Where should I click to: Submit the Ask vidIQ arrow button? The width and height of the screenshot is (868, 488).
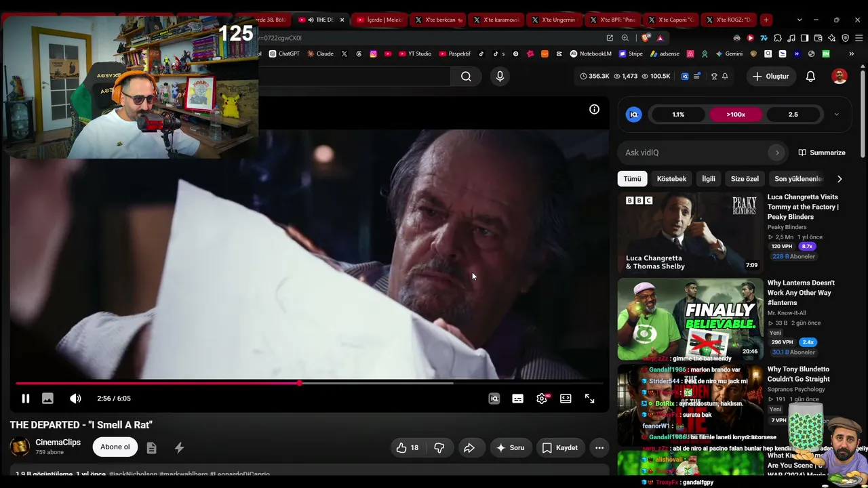[777, 152]
